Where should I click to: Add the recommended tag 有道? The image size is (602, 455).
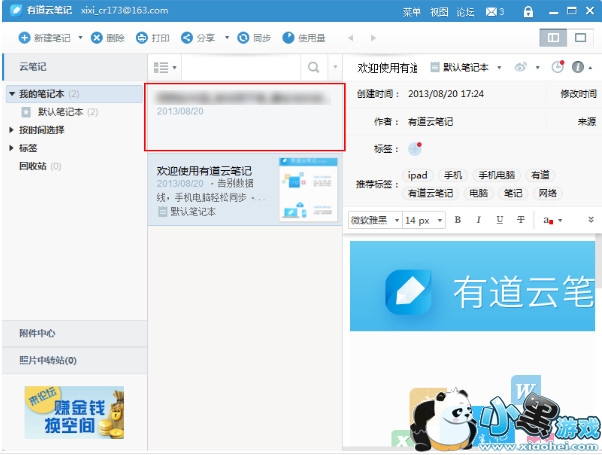[540, 175]
